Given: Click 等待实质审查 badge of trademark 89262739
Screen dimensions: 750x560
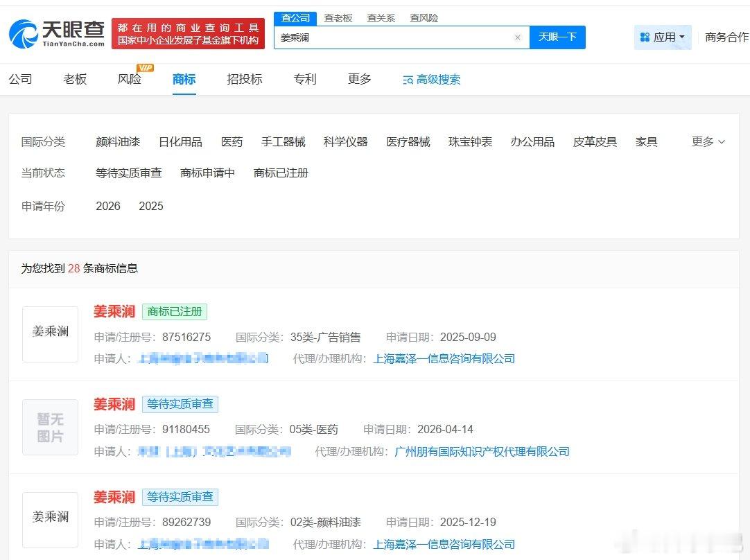Looking at the screenshot, I should pos(180,498).
